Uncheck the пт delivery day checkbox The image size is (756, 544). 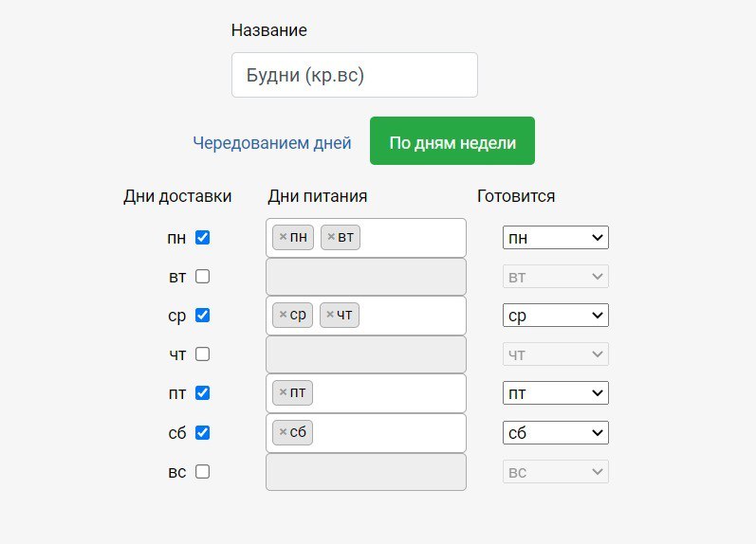pyautogui.click(x=202, y=393)
